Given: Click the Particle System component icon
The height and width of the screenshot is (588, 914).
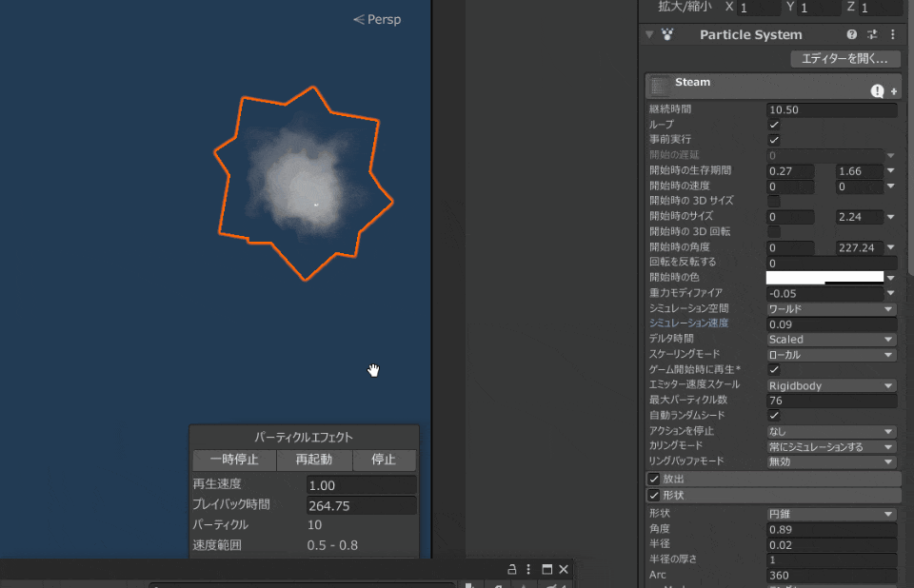Looking at the screenshot, I should tap(667, 34).
